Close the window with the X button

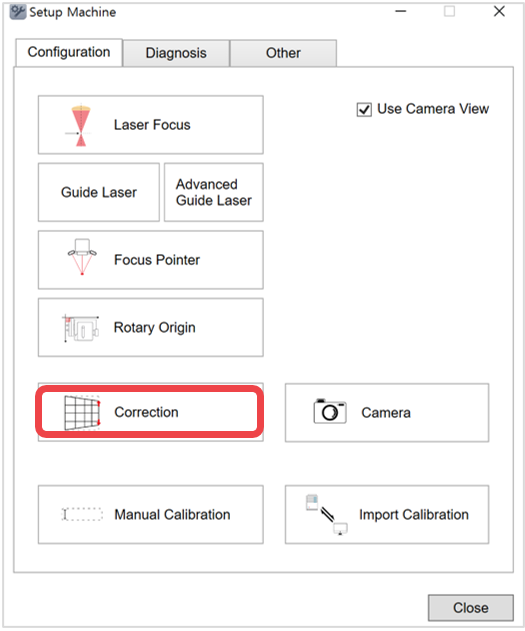click(499, 11)
